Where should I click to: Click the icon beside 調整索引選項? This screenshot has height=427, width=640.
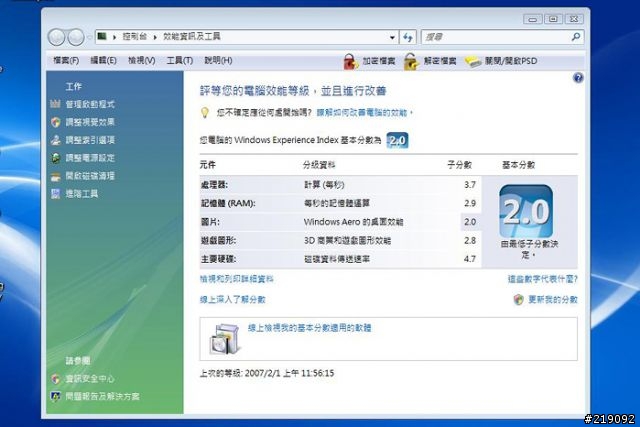(x=56, y=140)
